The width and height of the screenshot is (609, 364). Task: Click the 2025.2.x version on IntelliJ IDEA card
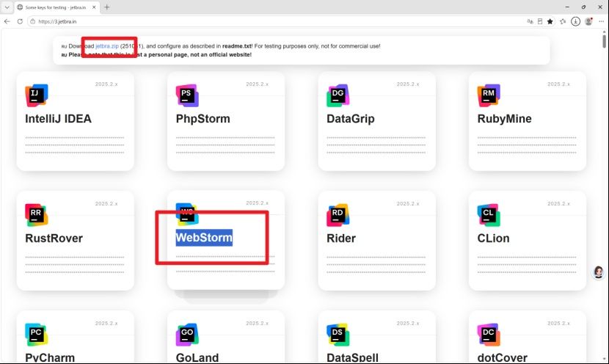[106, 84]
